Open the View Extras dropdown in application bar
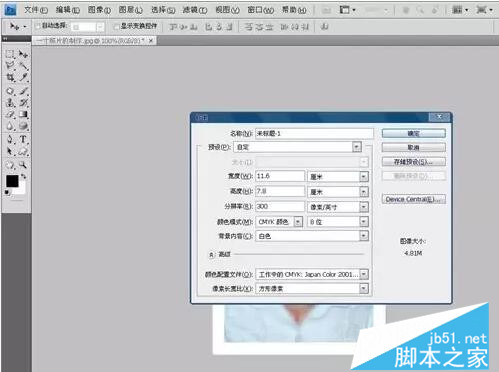The width and height of the screenshot is (499, 372). tap(347, 10)
